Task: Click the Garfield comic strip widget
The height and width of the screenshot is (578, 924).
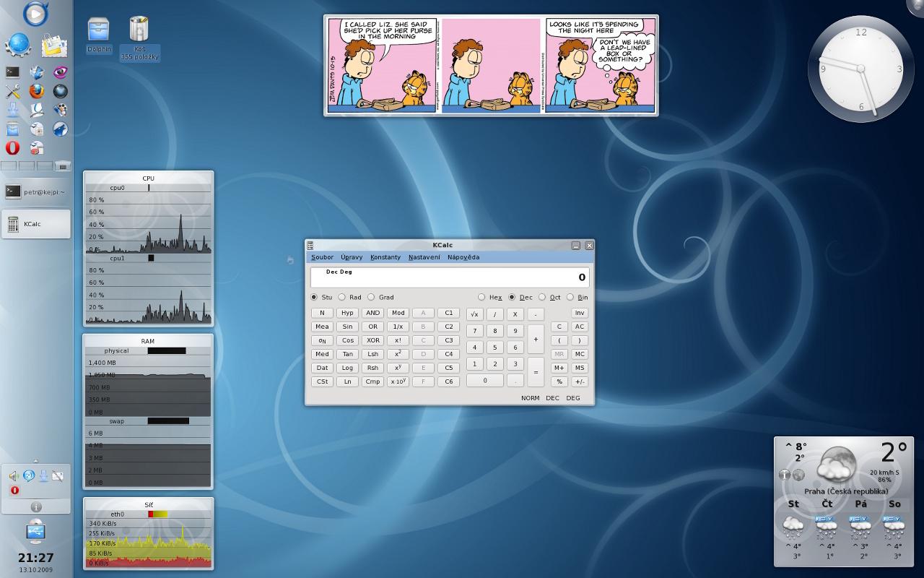Action: click(491, 66)
